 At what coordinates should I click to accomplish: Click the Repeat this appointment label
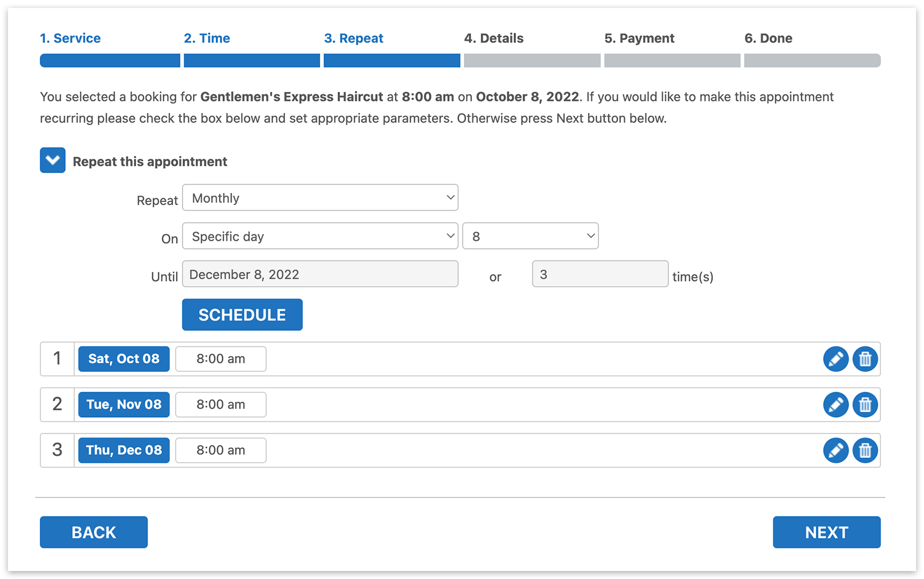[x=150, y=162]
